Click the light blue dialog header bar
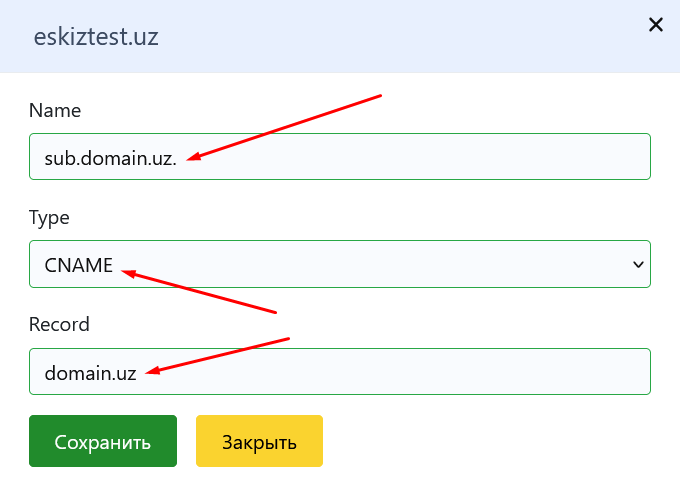Image resolution: width=680 pixels, height=500 pixels. click(400, 38)
